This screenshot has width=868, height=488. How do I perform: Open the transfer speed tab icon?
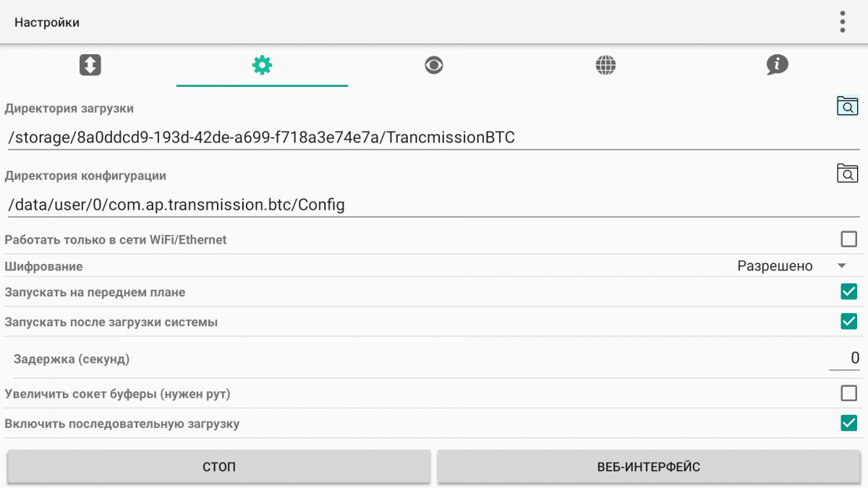pos(90,65)
